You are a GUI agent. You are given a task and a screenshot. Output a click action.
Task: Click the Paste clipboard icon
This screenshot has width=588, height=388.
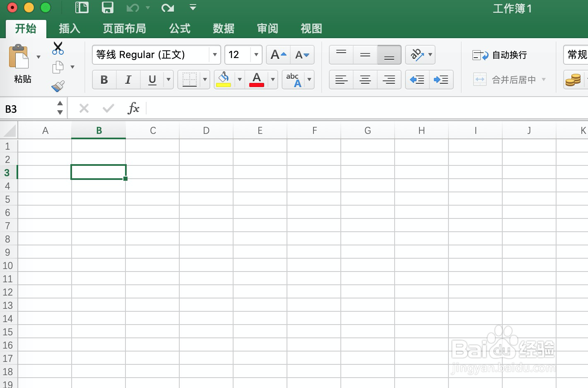(x=19, y=56)
